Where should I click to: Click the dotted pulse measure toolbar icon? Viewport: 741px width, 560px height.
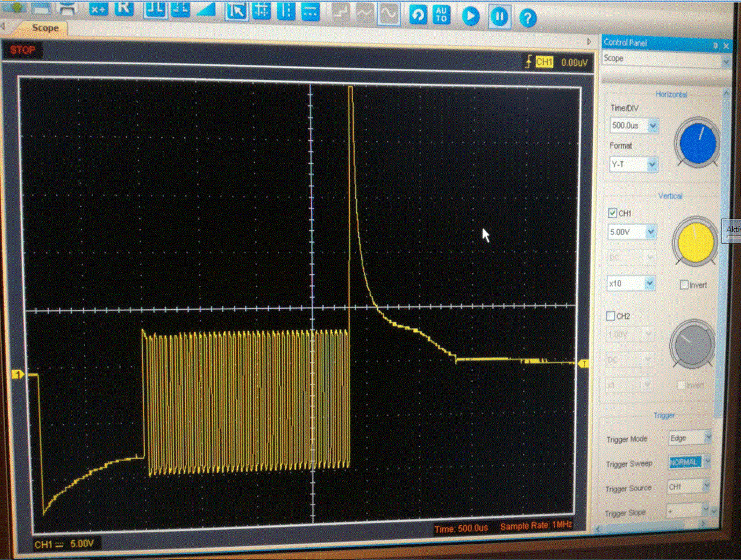coord(180,10)
